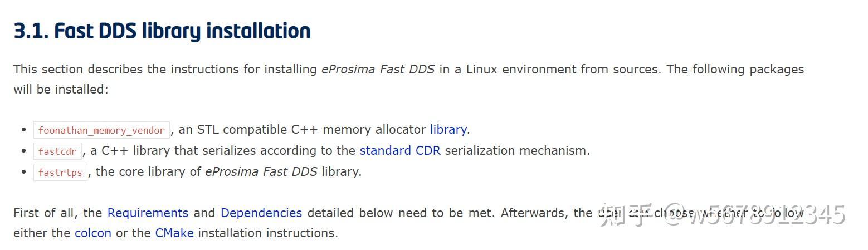Image resolution: width=868 pixels, height=250 pixels.
Task: Click italic 'eProsima Fast DDS' in the intro paragraph
Action: click(378, 70)
